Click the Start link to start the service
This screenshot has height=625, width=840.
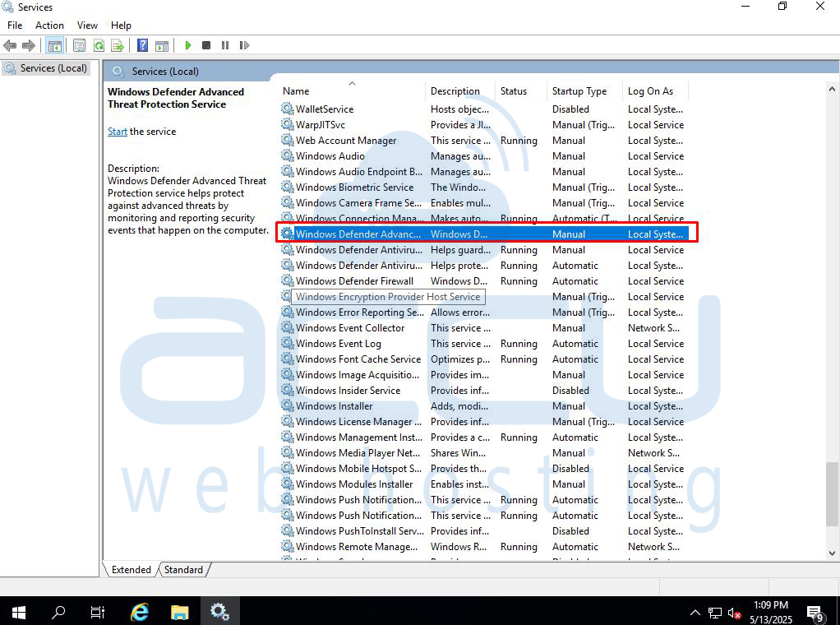click(x=118, y=132)
